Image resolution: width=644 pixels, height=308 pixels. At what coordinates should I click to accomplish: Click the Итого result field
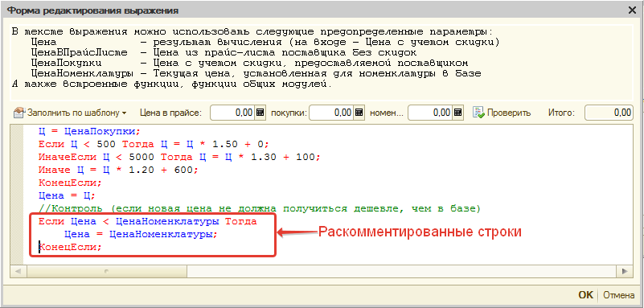click(x=609, y=113)
